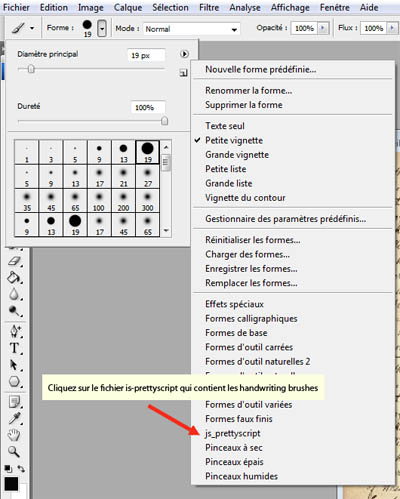Select the polygon Shape tool

click(x=14, y=381)
